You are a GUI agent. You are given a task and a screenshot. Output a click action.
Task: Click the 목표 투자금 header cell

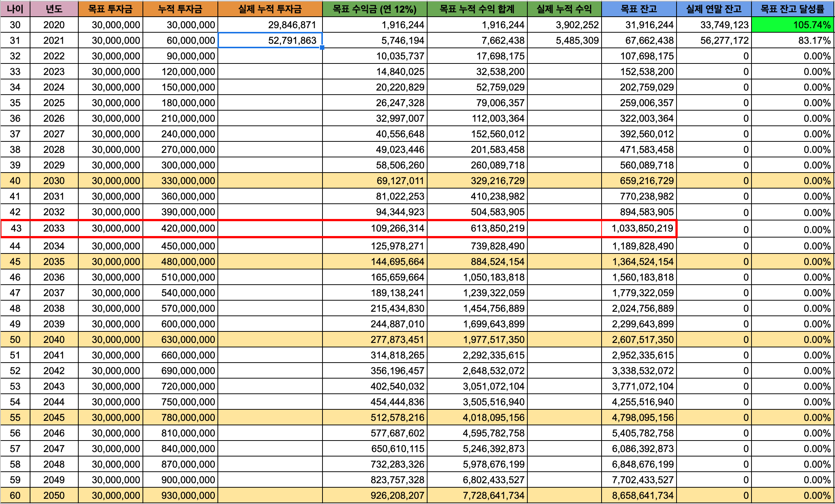click(111, 9)
